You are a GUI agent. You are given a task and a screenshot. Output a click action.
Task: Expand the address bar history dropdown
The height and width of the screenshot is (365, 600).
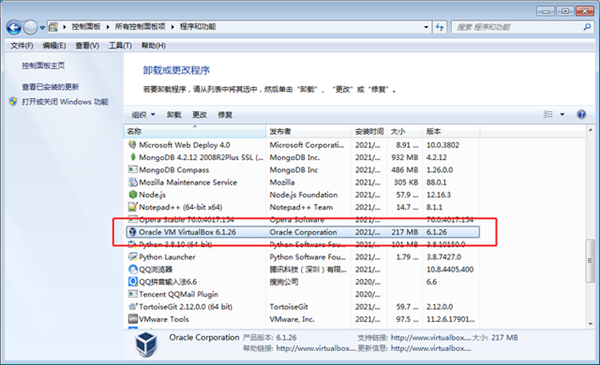[x=426, y=27]
